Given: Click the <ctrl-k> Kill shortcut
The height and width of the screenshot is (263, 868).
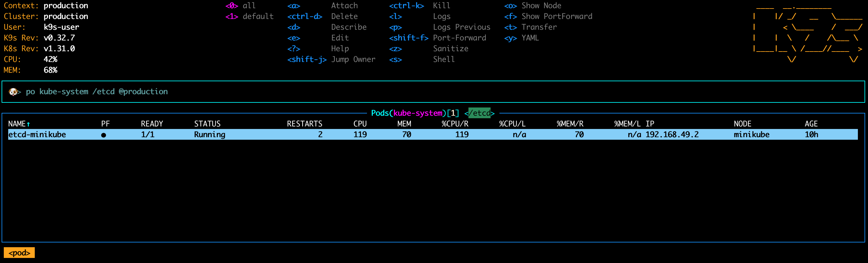Looking at the screenshot, I should click(x=419, y=6).
